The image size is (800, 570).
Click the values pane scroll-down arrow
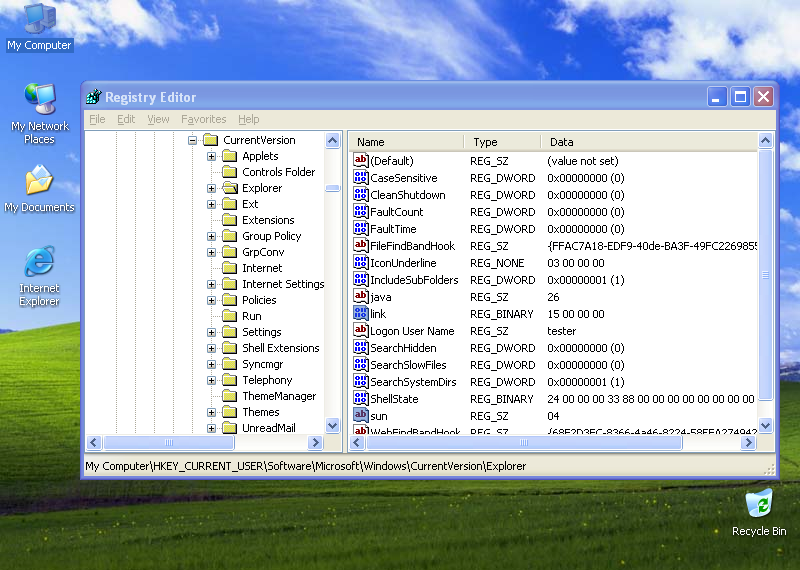[765, 425]
